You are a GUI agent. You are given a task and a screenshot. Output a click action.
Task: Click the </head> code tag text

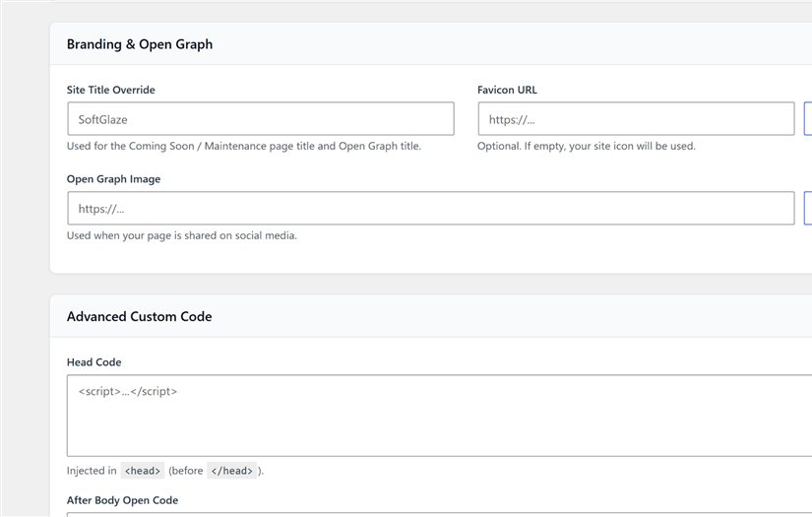coord(232,471)
